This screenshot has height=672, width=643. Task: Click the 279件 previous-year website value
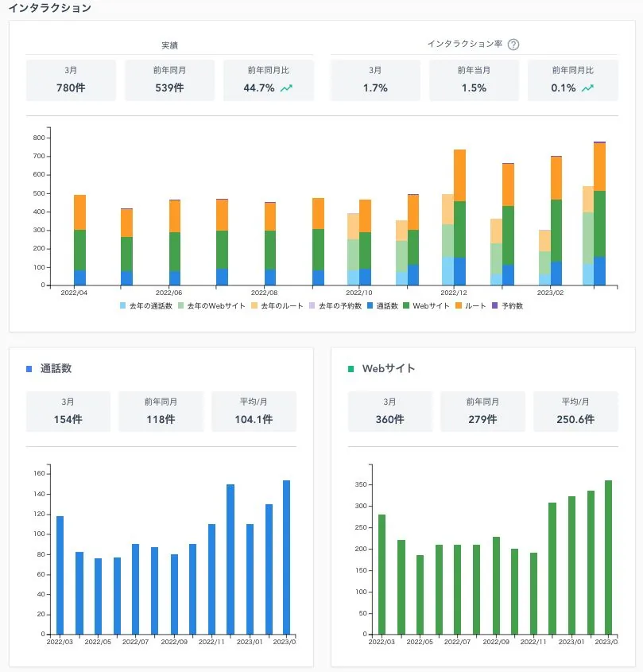click(482, 419)
